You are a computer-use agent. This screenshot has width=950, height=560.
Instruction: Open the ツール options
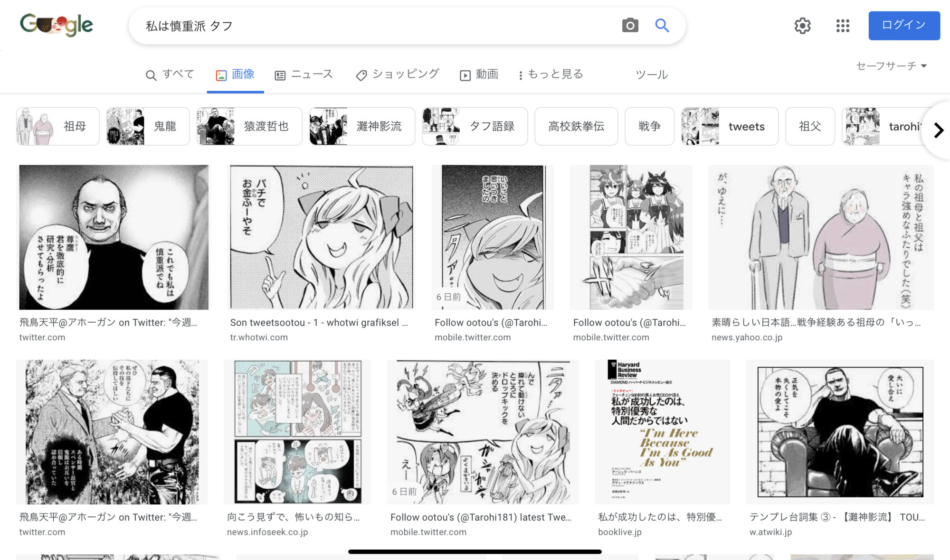(x=652, y=75)
